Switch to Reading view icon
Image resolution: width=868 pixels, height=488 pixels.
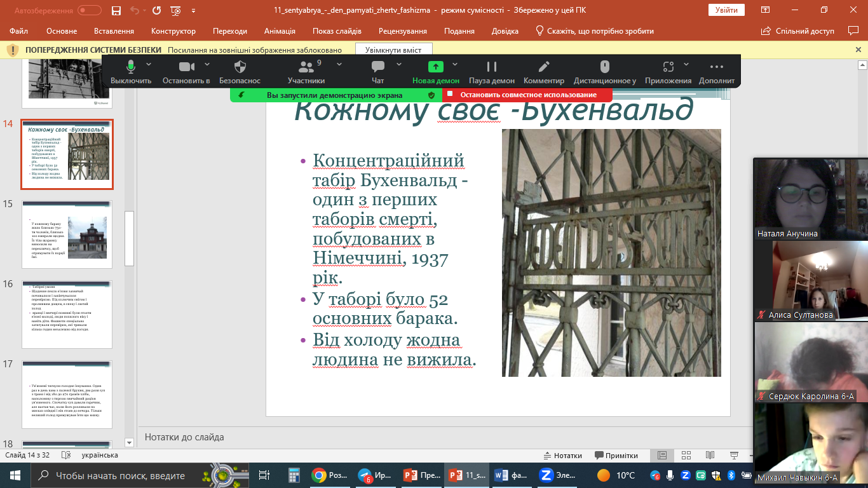(x=710, y=456)
